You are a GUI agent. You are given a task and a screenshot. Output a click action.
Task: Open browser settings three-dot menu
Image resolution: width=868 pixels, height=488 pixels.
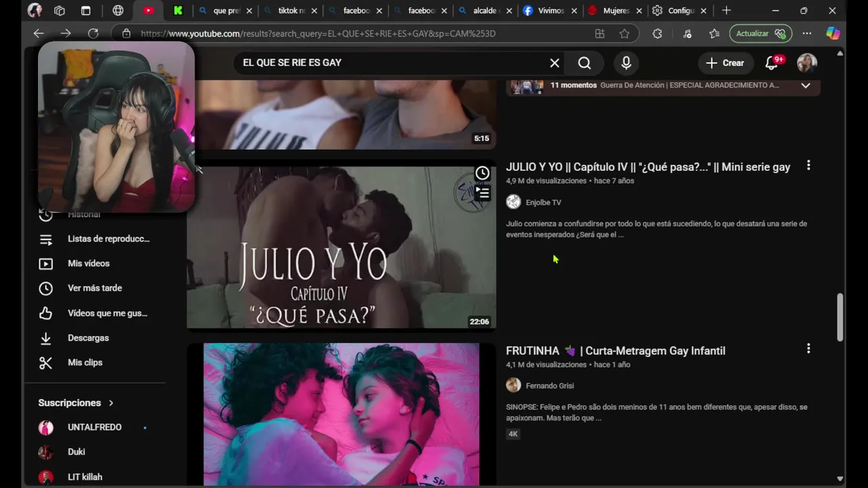pyautogui.click(x=806, y=33)
